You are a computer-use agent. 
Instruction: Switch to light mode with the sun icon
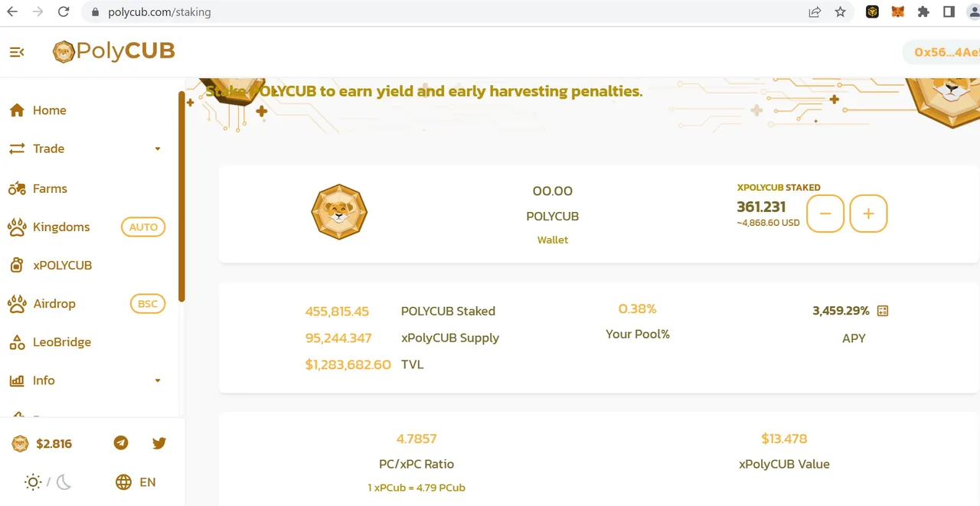coord(33,482)
